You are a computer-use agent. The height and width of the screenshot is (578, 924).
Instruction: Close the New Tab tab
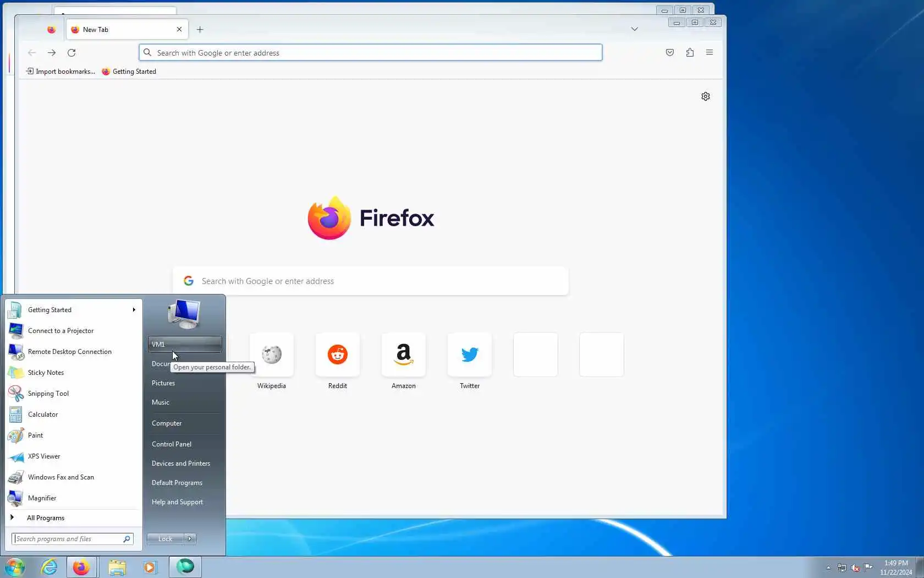click(x=179, y=30)
